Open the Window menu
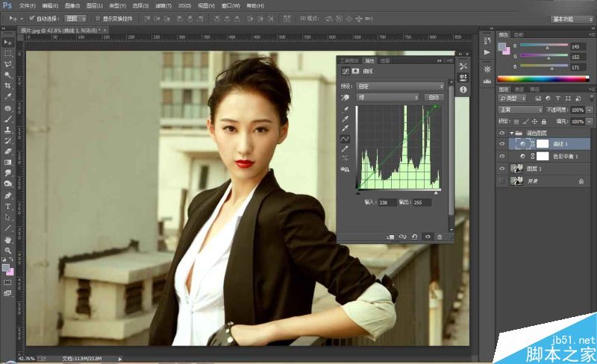The width and height of the screenshot is (597, 364). [231, 6]
